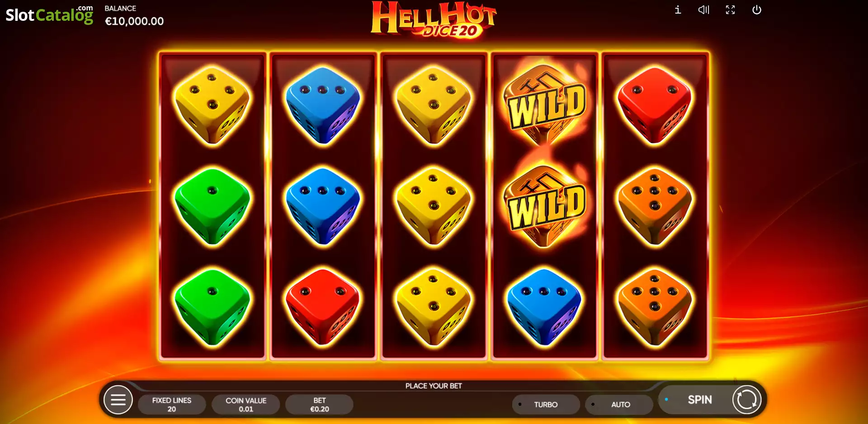This screenshot has width=868, height=424.
Task: Toggle Turbo mode
Action: click(546, 404)
